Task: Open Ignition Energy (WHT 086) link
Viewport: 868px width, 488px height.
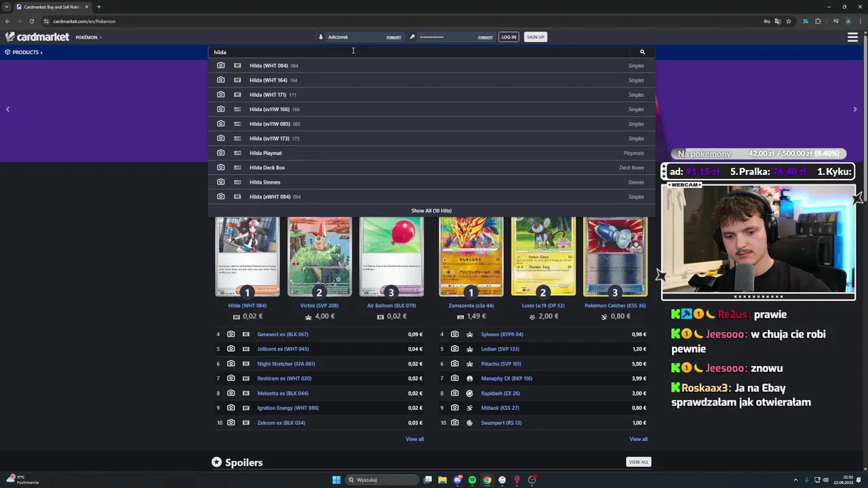Action: coord(288,408)
